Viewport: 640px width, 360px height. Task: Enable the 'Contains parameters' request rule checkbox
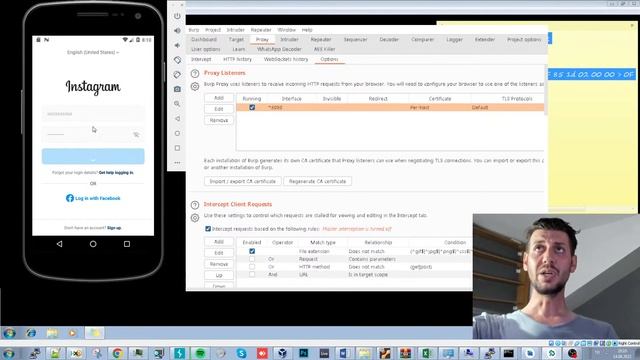(252, 259)
